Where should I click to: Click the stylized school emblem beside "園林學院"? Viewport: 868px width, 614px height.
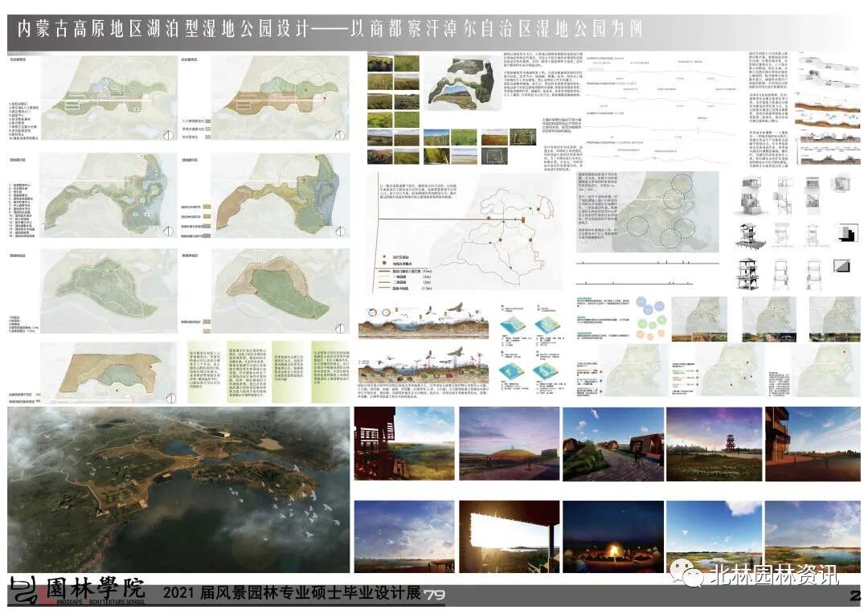[24, 590]
